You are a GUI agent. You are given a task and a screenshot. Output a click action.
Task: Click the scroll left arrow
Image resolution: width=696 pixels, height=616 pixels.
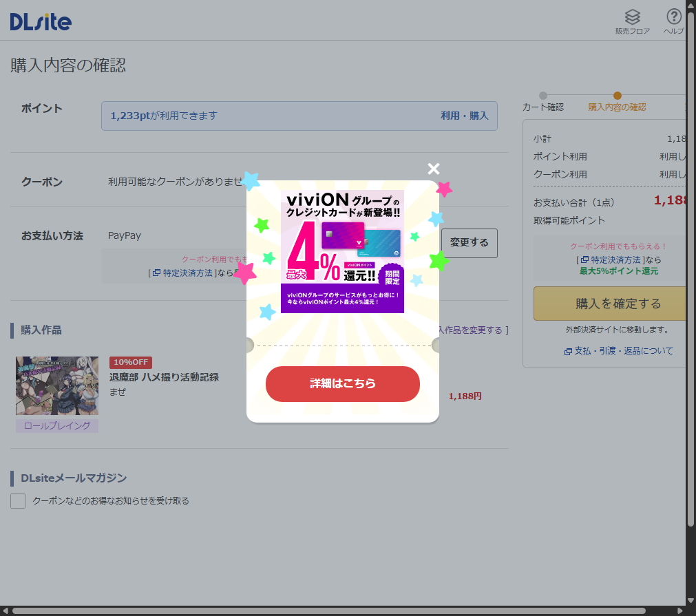point(5,611)
